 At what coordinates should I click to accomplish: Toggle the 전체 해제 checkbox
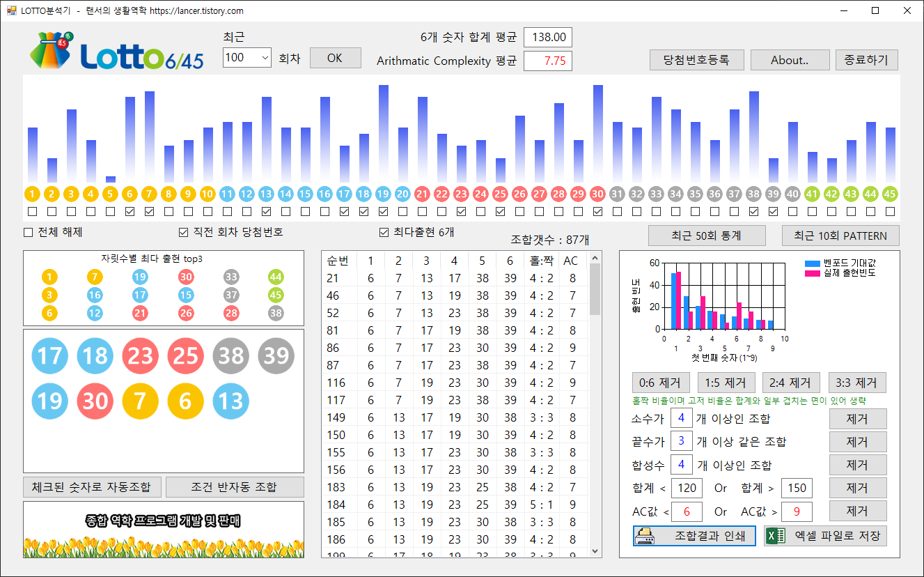tap(29, 232)
